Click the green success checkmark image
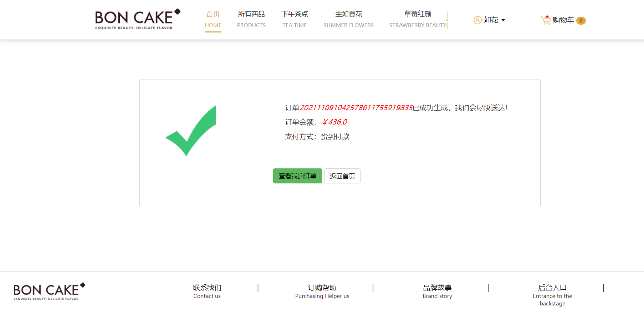Viewport: 644px width, 309px height. click(x=191, y=131)
